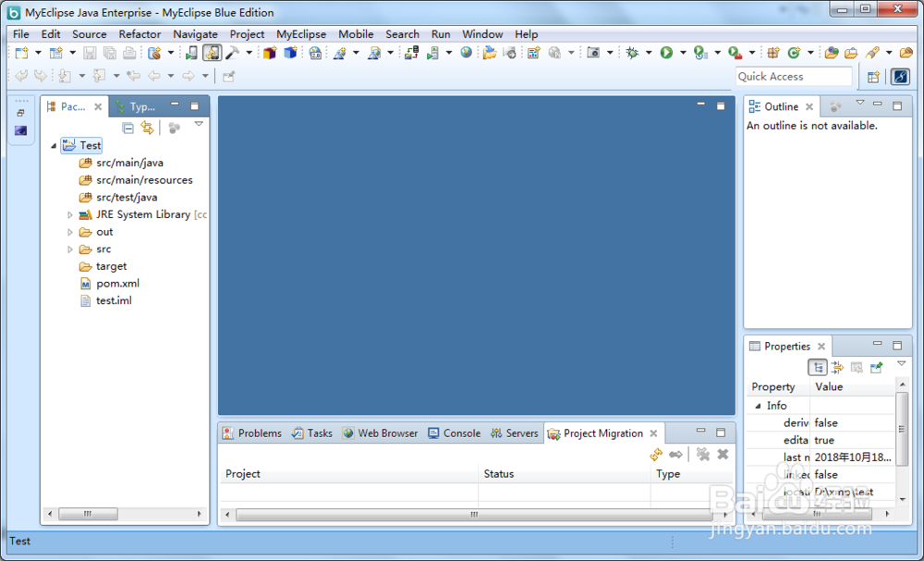Click Package Explorer horizontal scrollbar thumb
Viewport: 924px width, 561px height.
click(x=88, y=514)
